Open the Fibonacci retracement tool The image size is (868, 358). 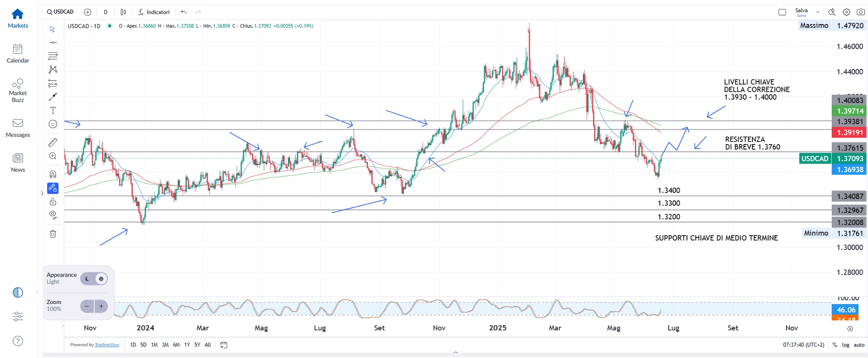point(53,56)
